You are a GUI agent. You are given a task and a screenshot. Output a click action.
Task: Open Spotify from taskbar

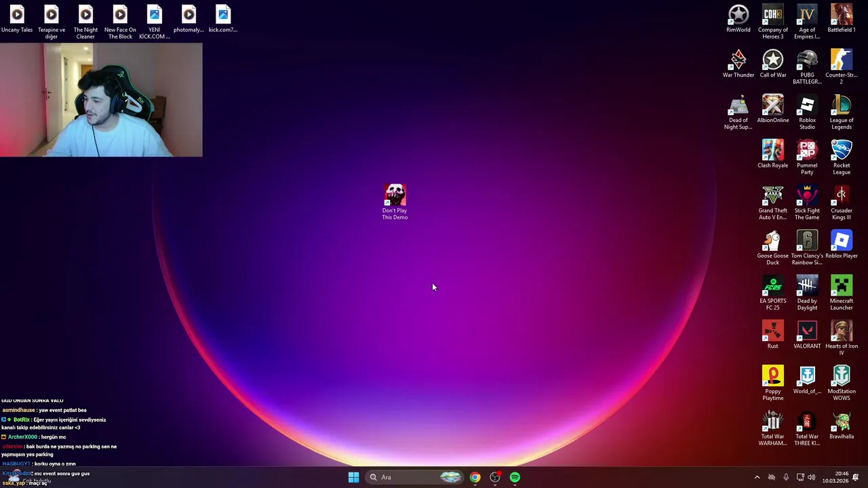515,477
